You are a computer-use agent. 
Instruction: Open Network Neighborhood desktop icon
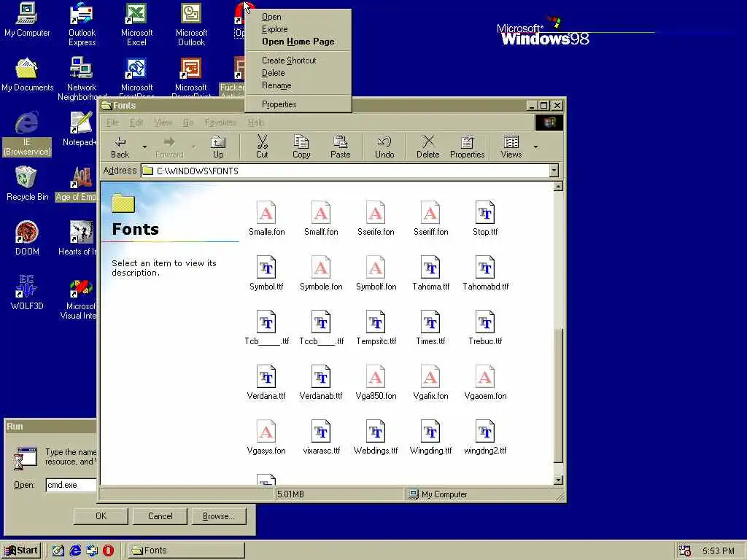tap(82, 77)
